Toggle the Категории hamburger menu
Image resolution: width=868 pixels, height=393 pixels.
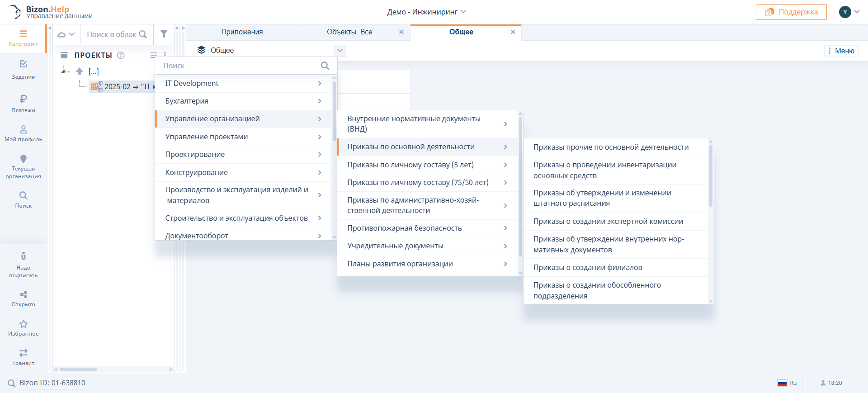coord(24,34)
